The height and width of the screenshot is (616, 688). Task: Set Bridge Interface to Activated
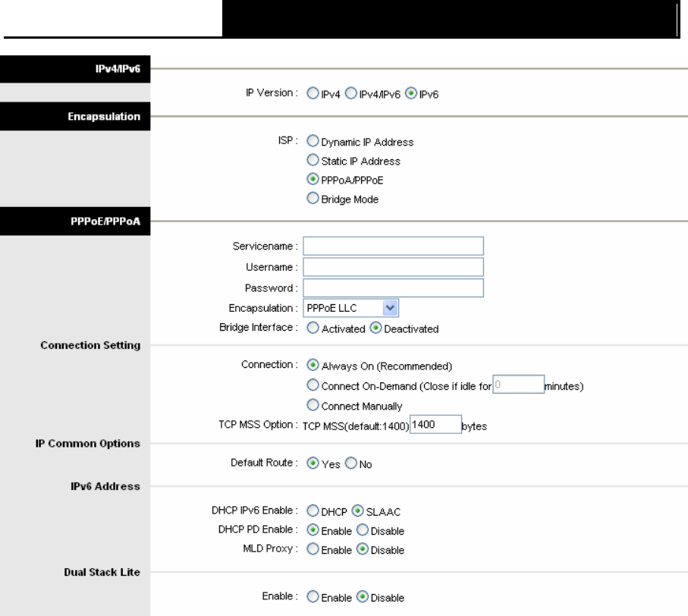pos(313,328)
